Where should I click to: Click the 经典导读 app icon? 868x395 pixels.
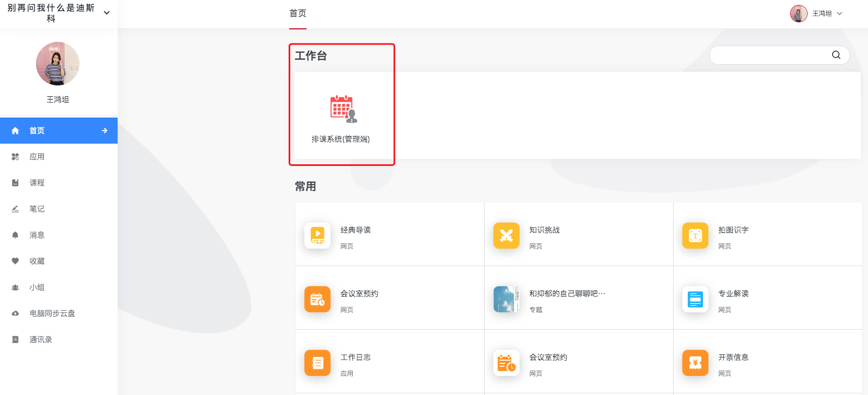coord(317,236)
